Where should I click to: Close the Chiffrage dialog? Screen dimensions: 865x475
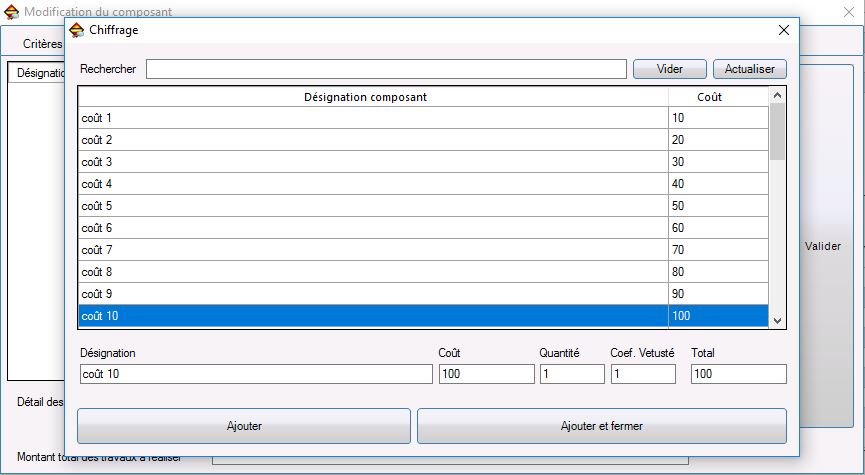783,30
